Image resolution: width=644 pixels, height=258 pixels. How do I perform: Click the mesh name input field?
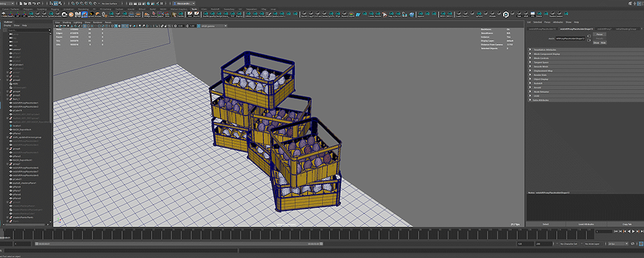[x=570, y=39]
